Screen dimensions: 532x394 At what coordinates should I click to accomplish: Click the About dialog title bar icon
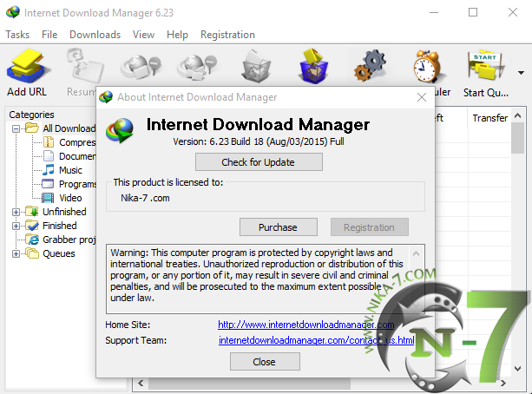pos(106,97)
